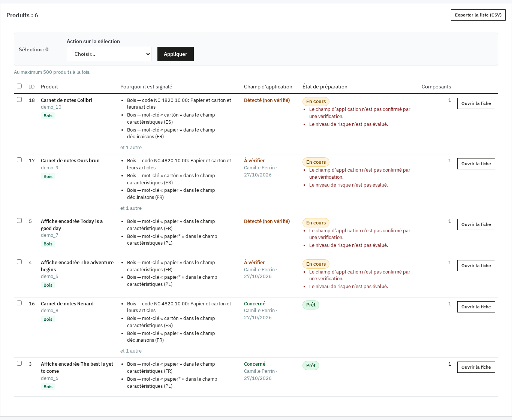Open the fiche for Carnet de notes Colibri

coord(476,103)
